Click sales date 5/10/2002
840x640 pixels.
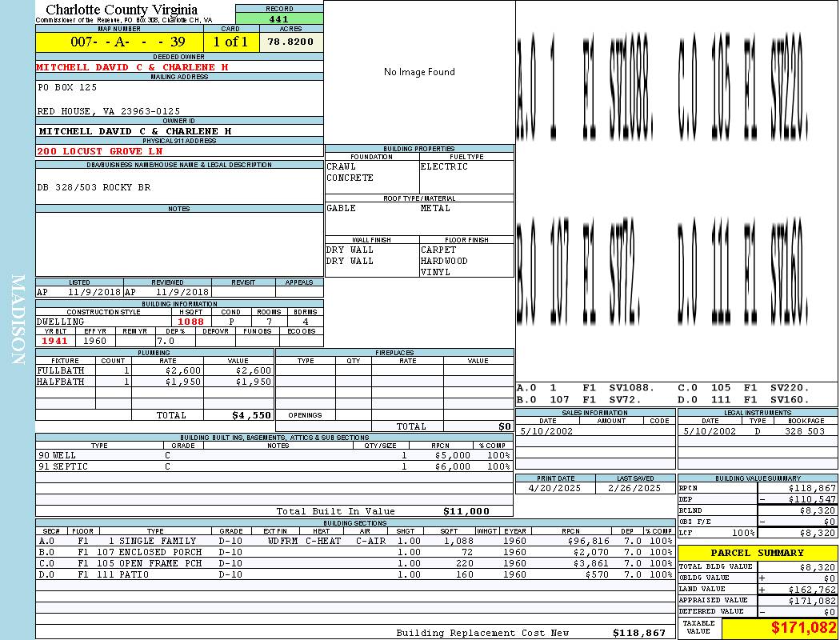[x=546, y=431]
